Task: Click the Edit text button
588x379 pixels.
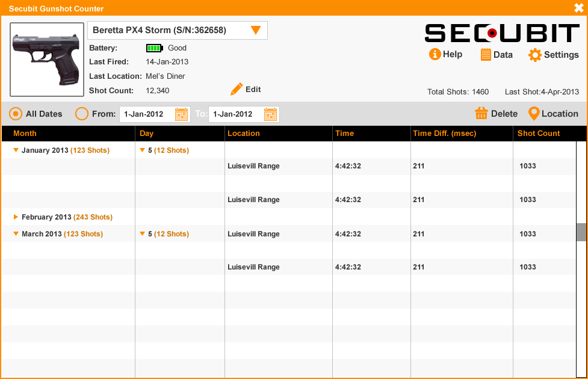Action: [253, 89]
